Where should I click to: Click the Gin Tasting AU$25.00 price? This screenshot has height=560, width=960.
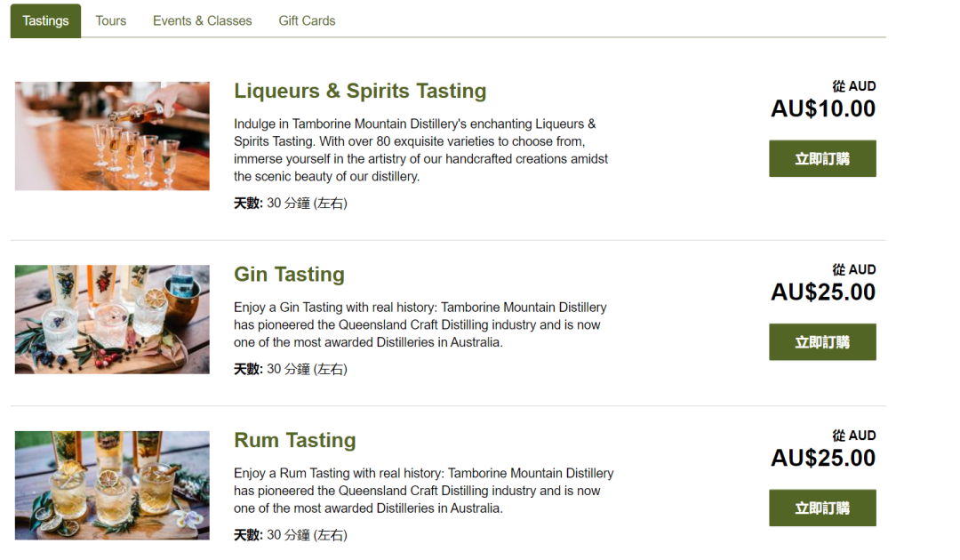[823, 292]
